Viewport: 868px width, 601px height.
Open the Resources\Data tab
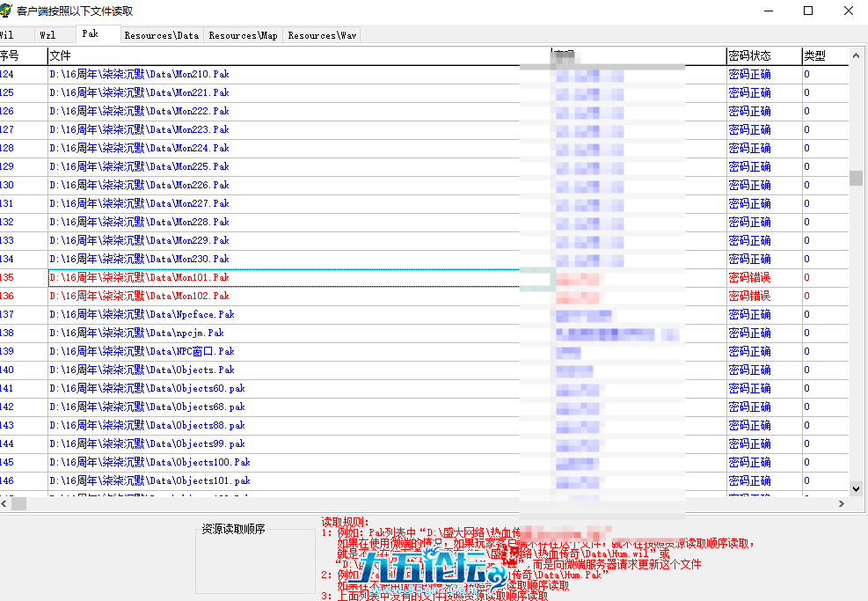click(161, 34)
